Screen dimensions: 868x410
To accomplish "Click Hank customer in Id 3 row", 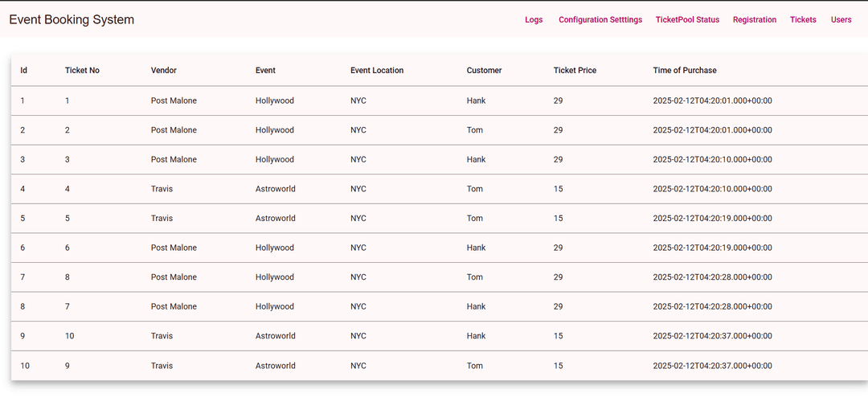I will pyautogui.click(x=476, y=159).
